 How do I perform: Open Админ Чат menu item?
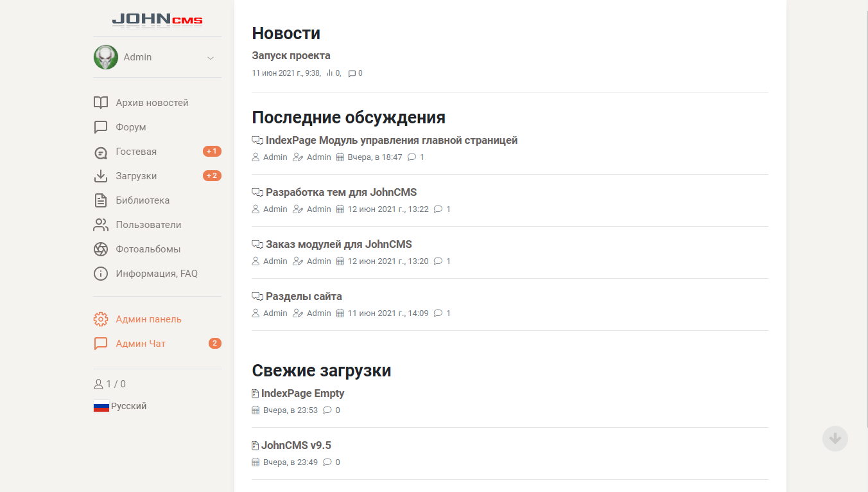(x=141, y=344)
